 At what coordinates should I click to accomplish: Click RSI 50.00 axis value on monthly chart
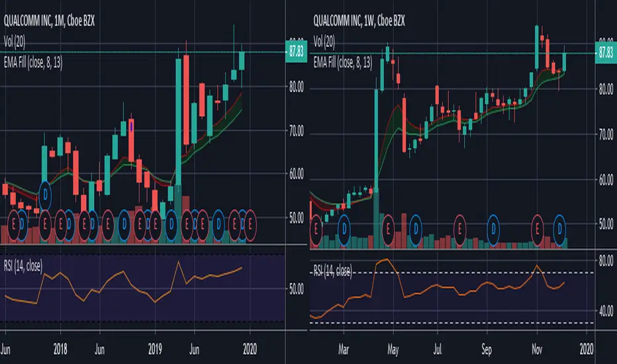297,289
